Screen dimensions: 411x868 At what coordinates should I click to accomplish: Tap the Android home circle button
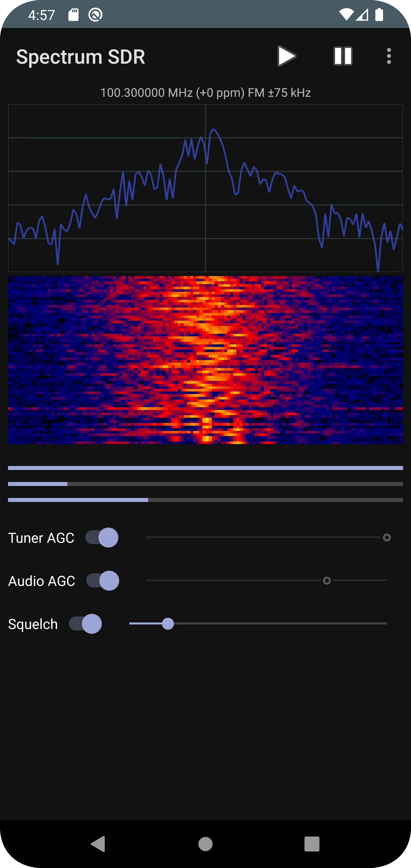point(205,844)
